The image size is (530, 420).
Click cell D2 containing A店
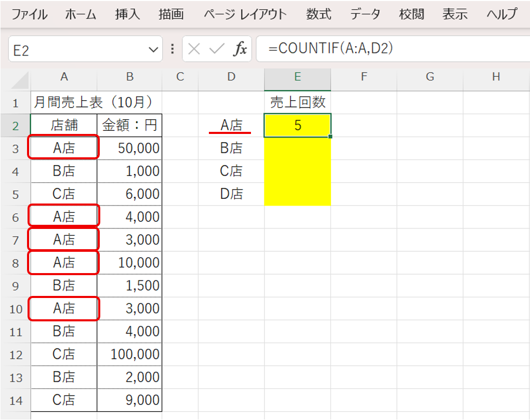231,125
